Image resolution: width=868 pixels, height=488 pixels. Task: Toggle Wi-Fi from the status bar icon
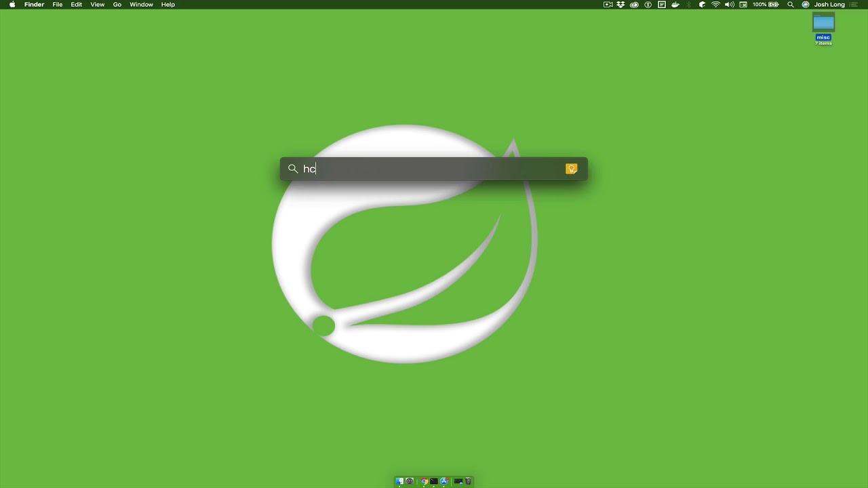pyautogui.click(x=715, y=5)
